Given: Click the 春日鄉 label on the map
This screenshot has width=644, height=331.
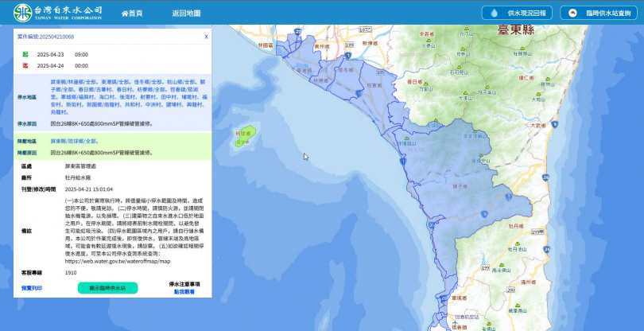Looking at the screenshot, I should [x=414, y=82].
